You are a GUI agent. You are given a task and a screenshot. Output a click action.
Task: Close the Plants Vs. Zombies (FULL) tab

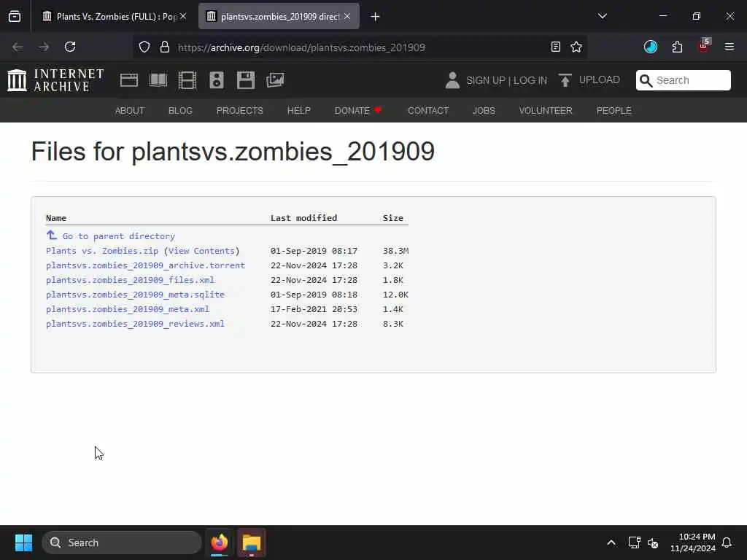coord(183,16)
